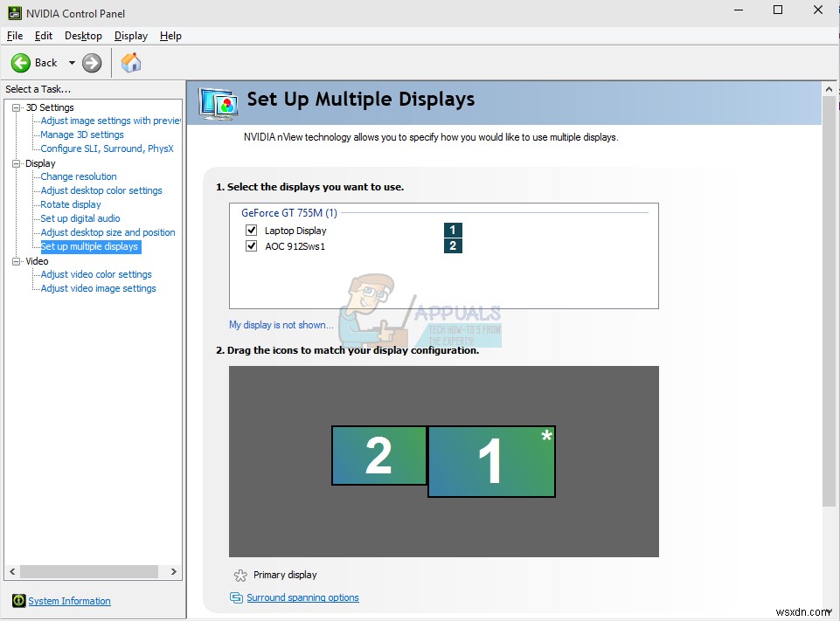
Task: Select Adjust video image settings
Action: pyautogui.click(x=98, y=288)
